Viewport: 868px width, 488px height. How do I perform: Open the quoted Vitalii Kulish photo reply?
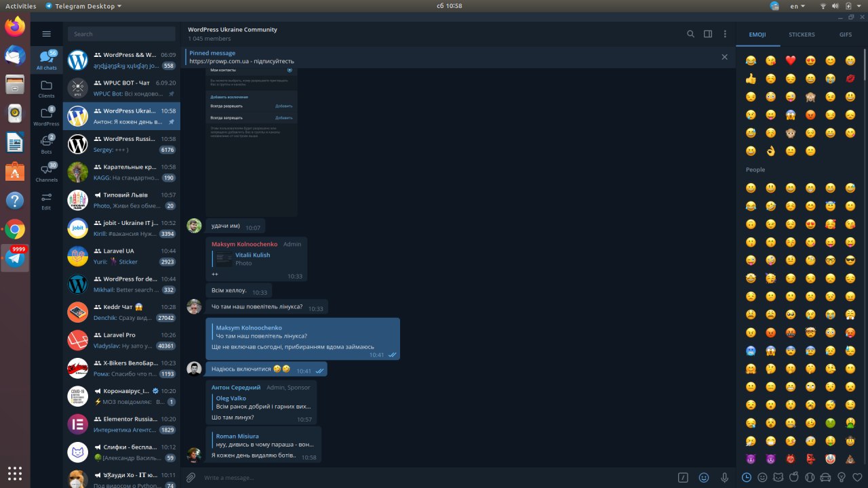click(256, 259)
